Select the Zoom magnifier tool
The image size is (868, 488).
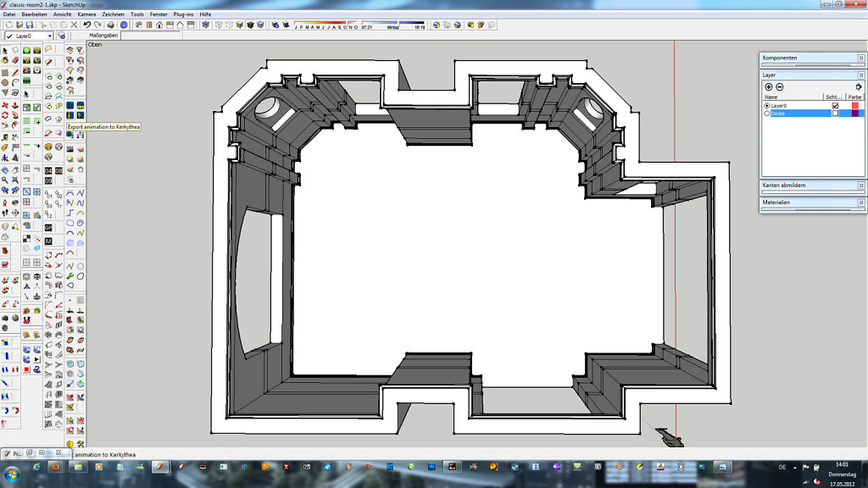[x=5, y=180]
